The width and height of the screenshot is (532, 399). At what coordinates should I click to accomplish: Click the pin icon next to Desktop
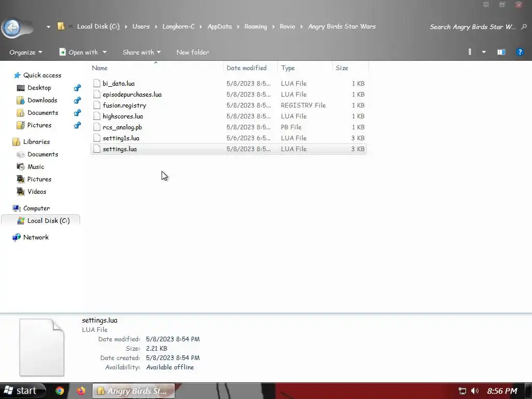pyautogui.click(x=77, y=88)
